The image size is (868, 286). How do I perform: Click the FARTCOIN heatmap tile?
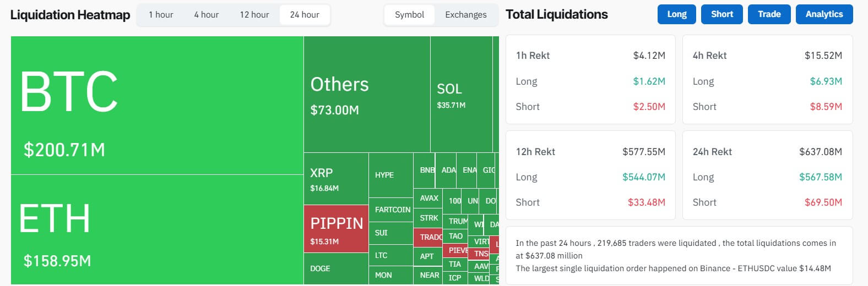(x=390, y=210)
